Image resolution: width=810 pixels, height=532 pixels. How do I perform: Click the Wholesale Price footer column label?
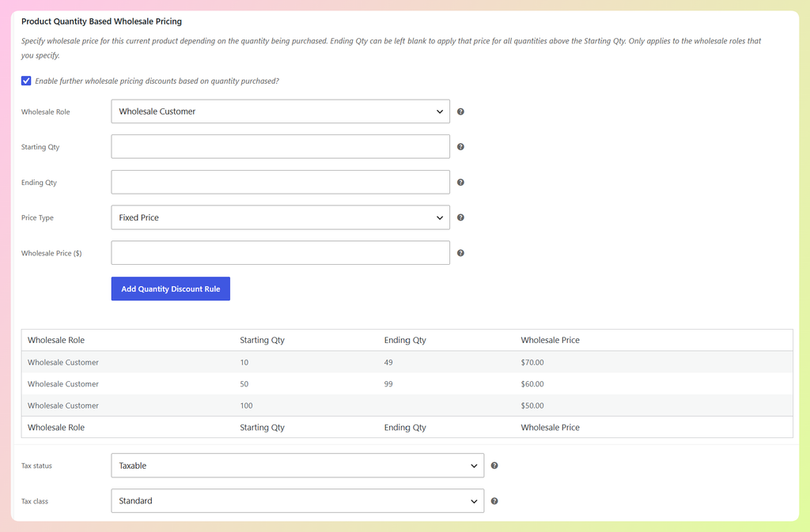pos(551,428)
